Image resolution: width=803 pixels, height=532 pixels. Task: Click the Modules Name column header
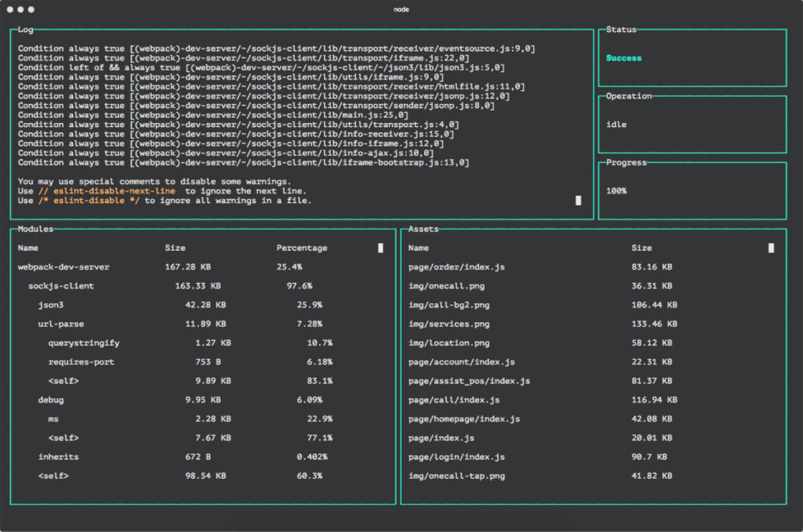(x=28, y=248)
